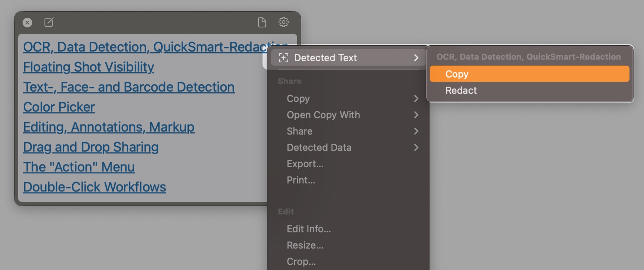The width and height of the screenshot is (644, 270).
Task: Open the Drag and Drop Sharing link
Action: coord(91,147)
